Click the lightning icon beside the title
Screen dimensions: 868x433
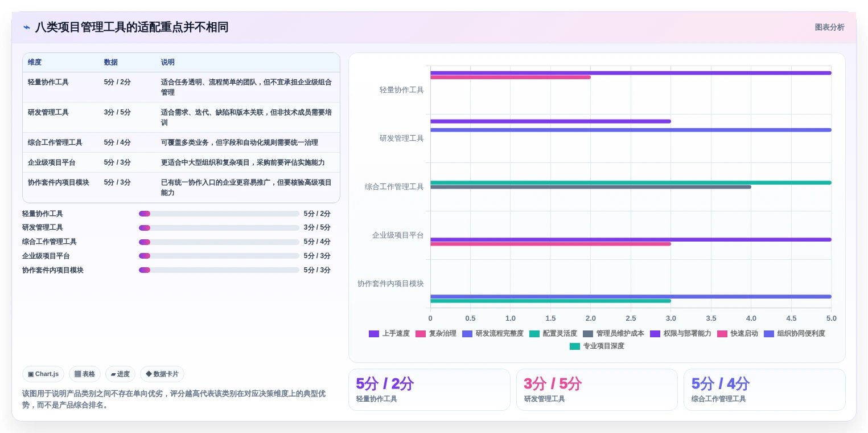[26, 27]
